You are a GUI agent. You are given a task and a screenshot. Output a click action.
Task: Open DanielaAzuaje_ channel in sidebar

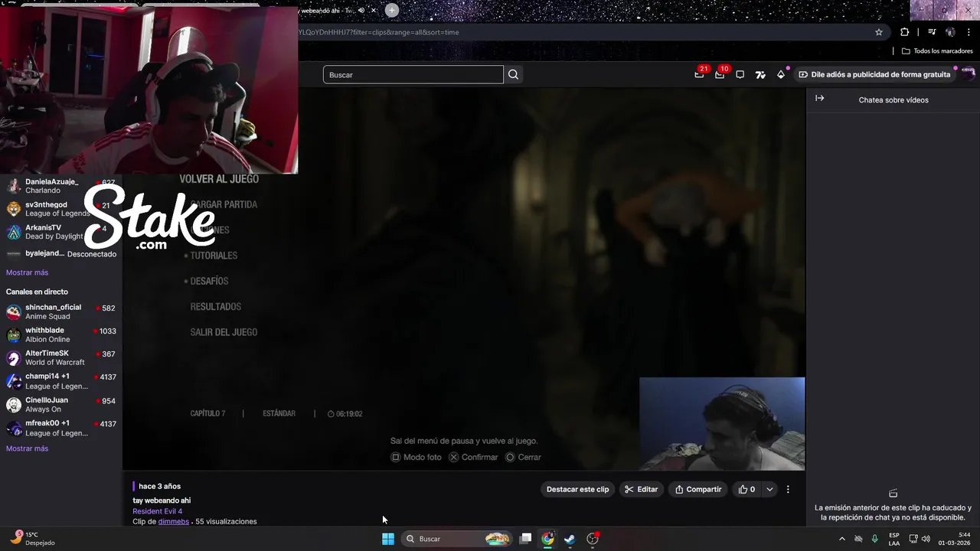tap(61, 186)
